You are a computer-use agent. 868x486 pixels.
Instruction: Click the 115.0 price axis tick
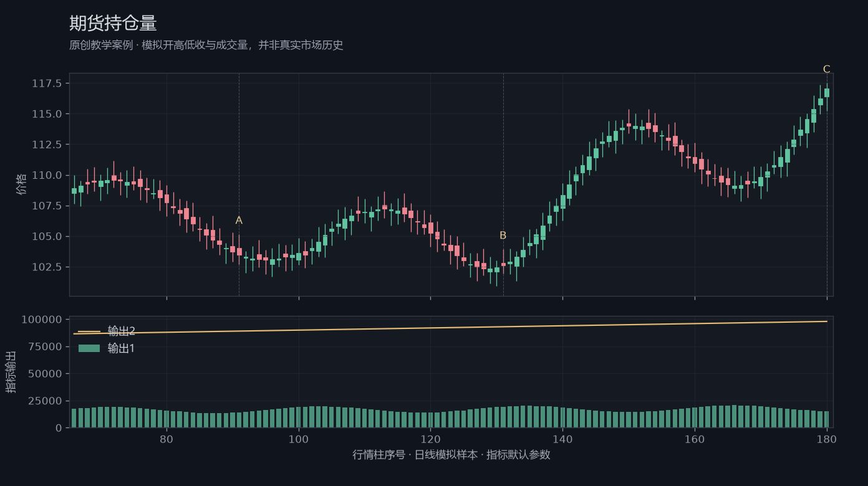(x=47, y=114)
